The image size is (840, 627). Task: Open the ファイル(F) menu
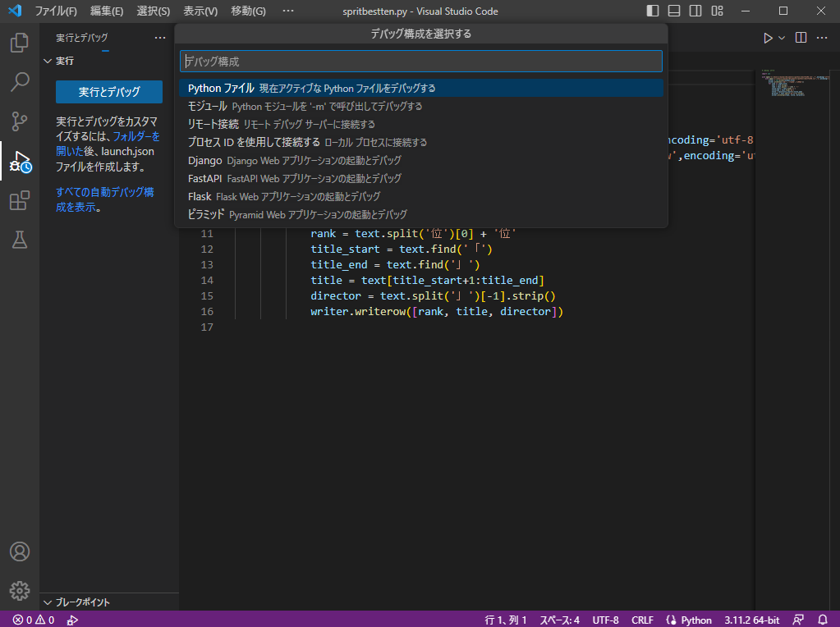click(x=56, y=11)
